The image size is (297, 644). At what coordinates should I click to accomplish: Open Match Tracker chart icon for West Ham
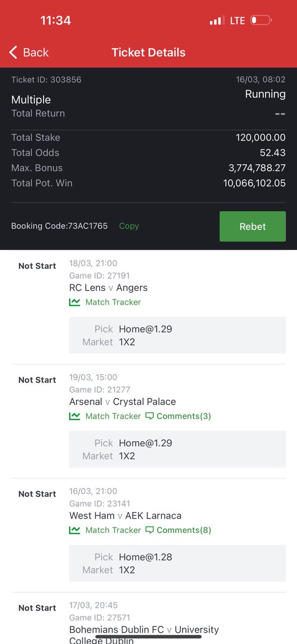coord(75,530)
